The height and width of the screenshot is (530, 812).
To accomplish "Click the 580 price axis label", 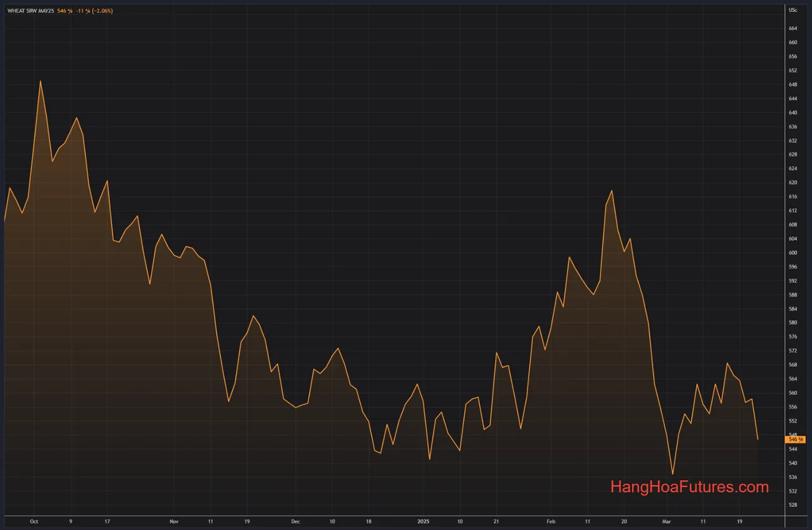I will point(793,323).
